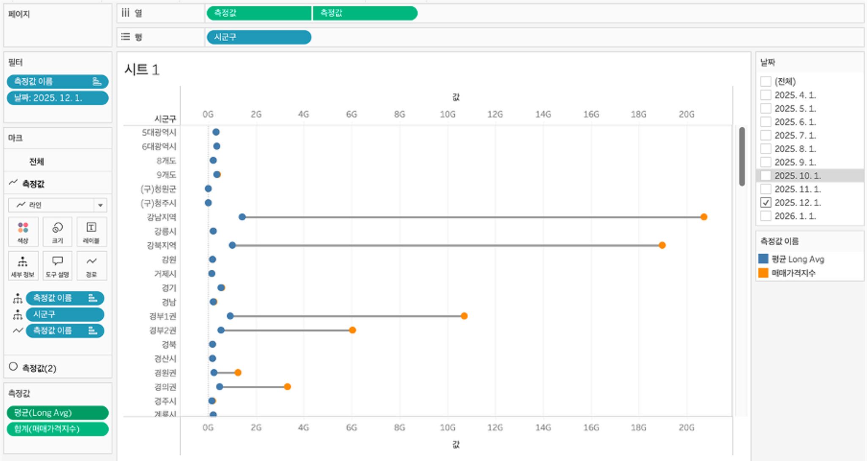This screenshot has width=868, height=461.
Task: Click the 10G tick on top axis
Action: (448, 114)
